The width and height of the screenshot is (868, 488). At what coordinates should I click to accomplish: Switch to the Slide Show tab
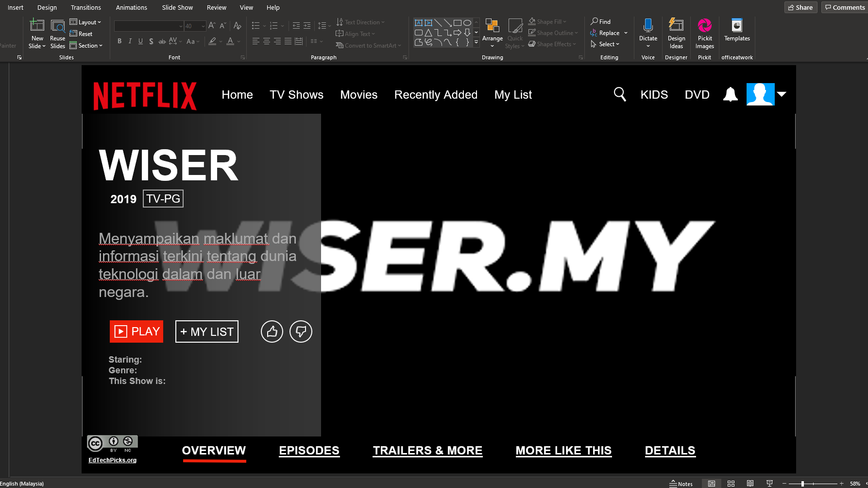tap(177, 7)
